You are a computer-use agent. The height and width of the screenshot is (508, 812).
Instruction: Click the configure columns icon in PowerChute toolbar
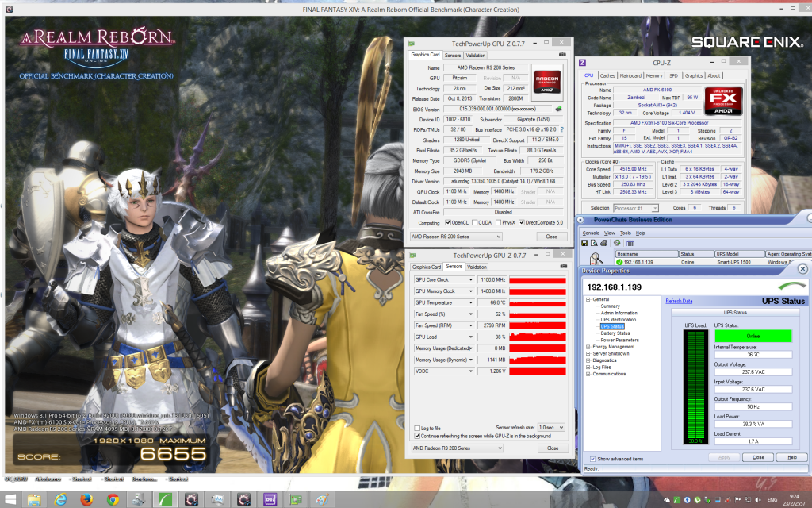click(630, 243)
